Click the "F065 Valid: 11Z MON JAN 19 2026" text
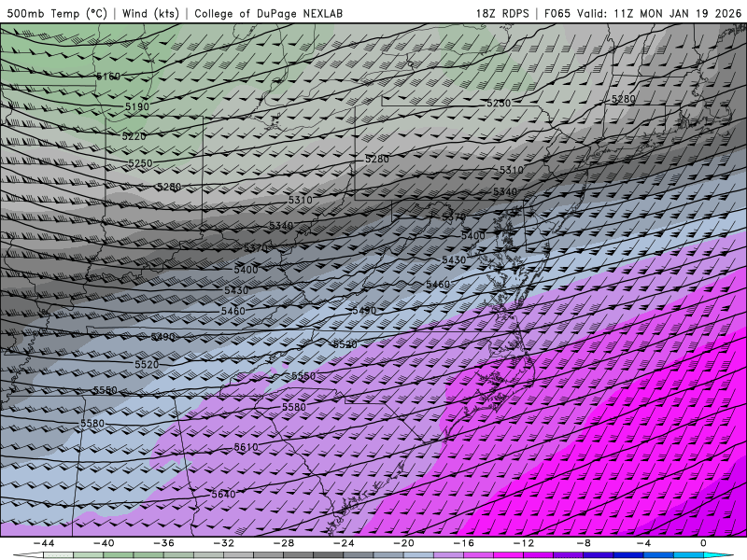The width and height of the screenshot is (747, 560). click(642, 13)
